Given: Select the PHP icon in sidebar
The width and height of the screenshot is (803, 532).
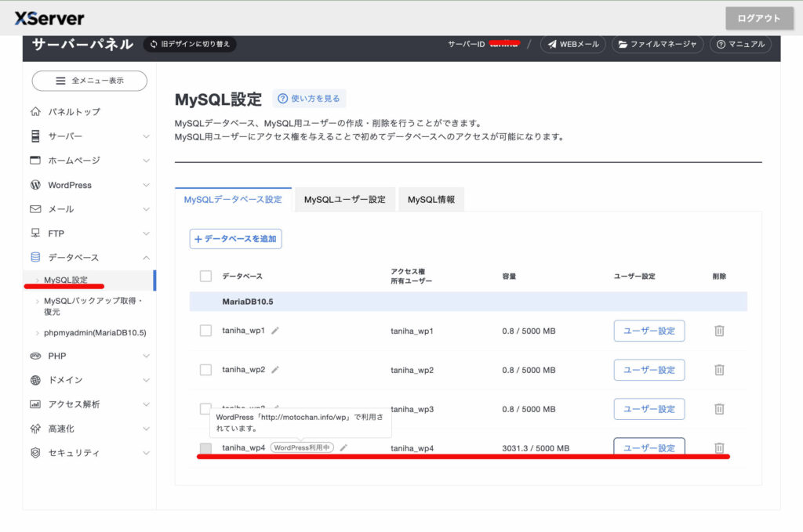Looking at the screenshot, I should (x=35, y=356).
